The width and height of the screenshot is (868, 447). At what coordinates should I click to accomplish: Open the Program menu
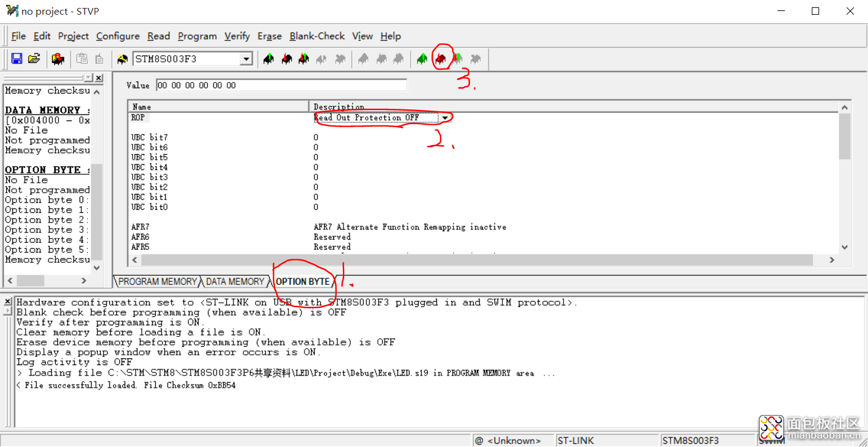(x=197, y=36)
